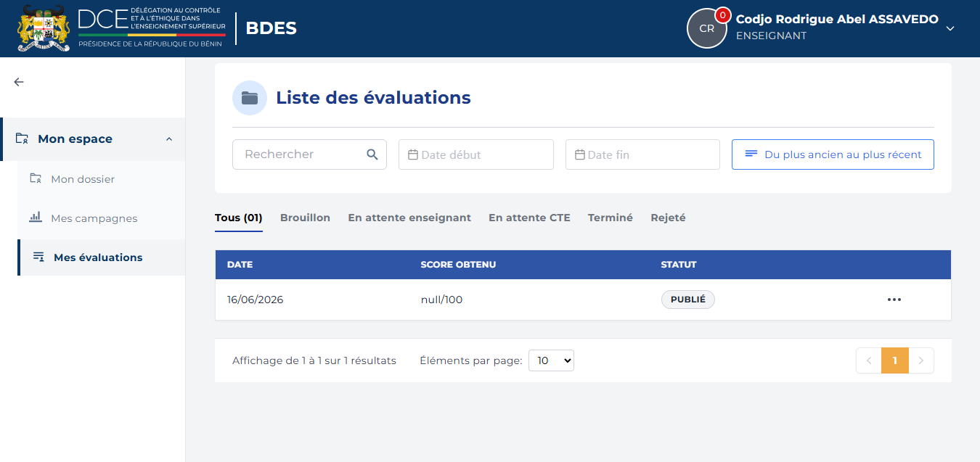Click the STATUT column header
The image size is (980, 462).
(x=679, y=265)
